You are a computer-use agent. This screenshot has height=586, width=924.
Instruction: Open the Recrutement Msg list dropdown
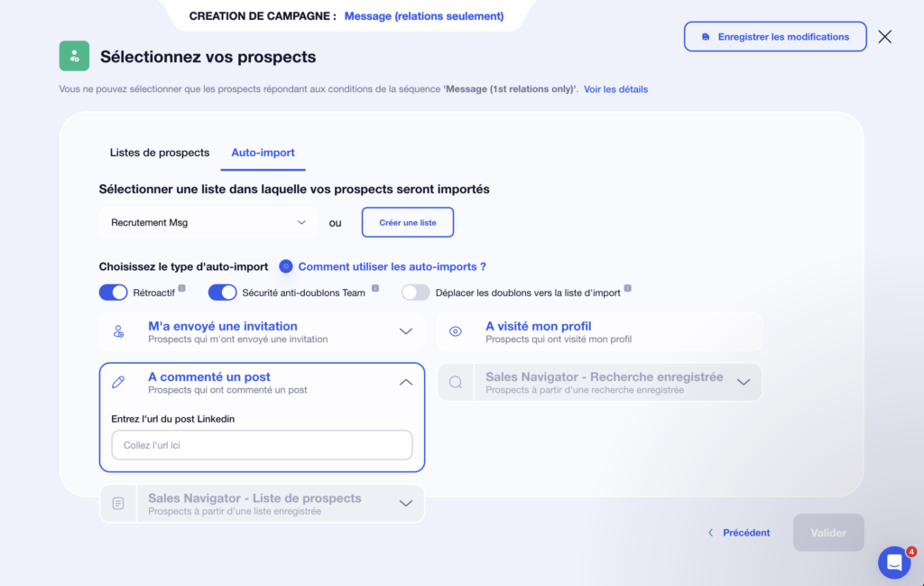pyautogui.click(x=208, y=222)
